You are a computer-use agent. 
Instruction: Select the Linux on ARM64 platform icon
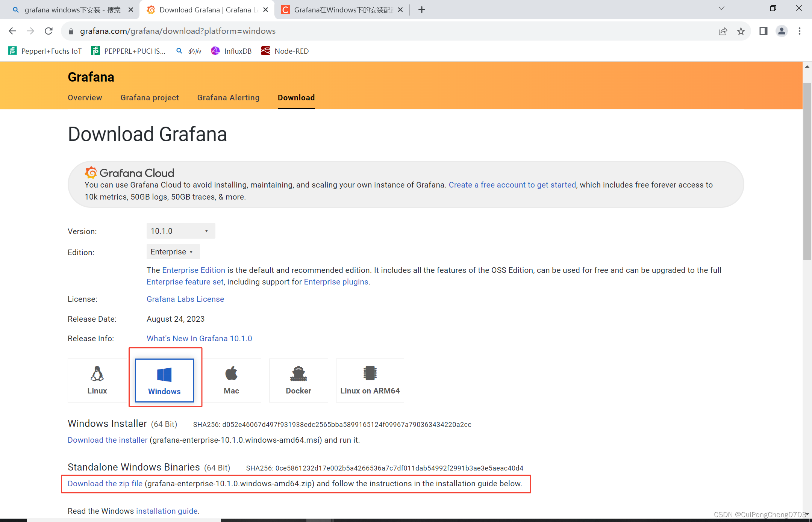coord(370,380)
